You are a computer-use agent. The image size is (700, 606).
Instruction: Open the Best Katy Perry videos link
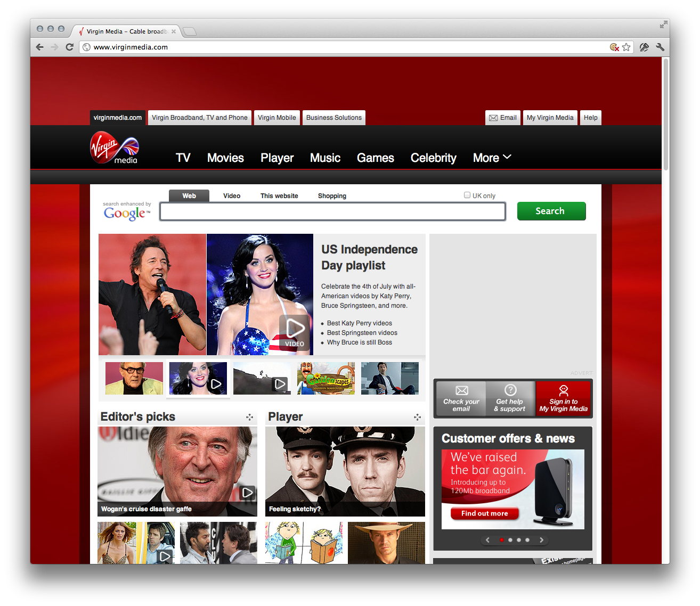click(360, 323)
